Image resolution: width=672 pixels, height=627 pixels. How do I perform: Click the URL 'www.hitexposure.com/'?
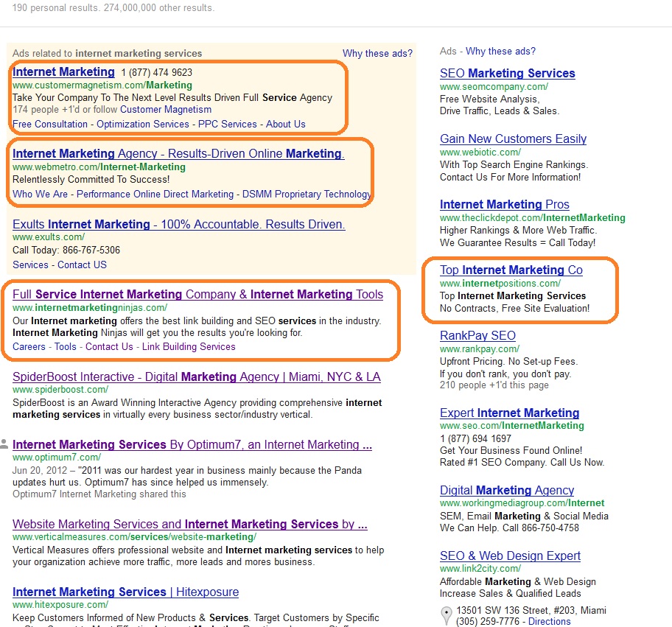coord(60,605)
